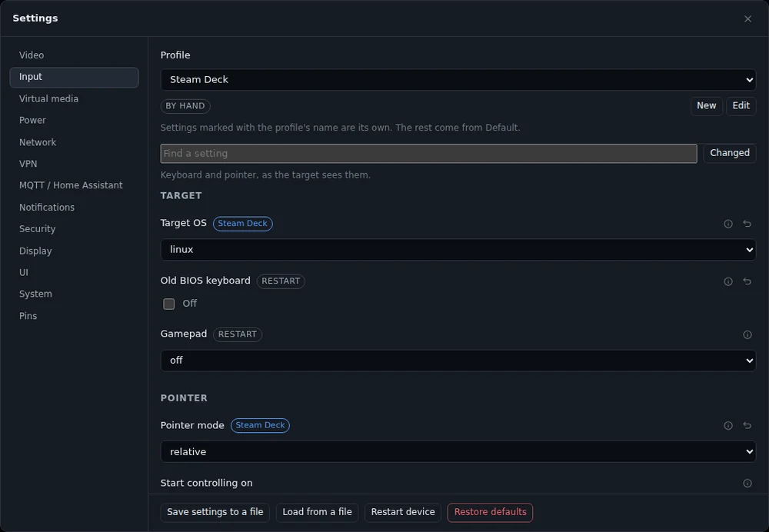Reset the Target OS setting
This screenshot has width=769, height=532.
click(747, 224)
